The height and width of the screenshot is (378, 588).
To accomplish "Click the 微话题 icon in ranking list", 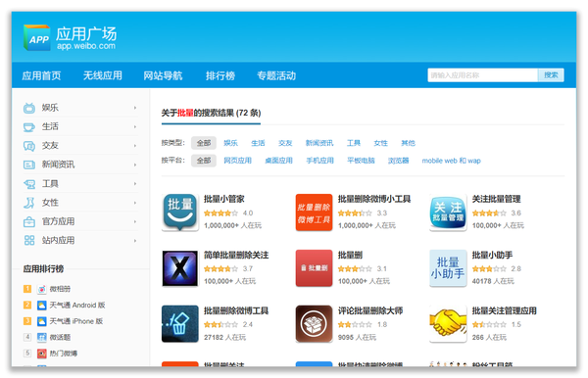I will pyautogui.click(x=41, y=338).
